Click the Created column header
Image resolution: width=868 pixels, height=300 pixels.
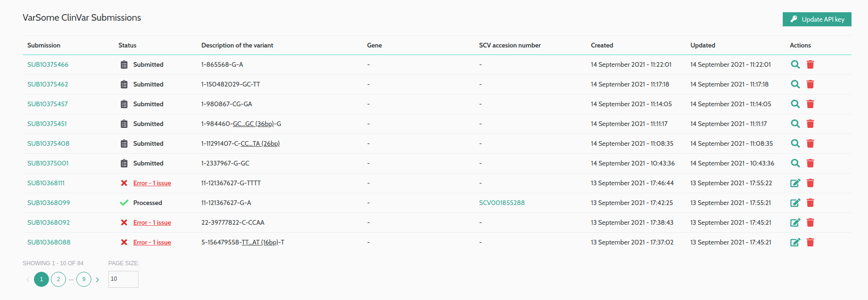pyautogui.click(x=602, y=45)
